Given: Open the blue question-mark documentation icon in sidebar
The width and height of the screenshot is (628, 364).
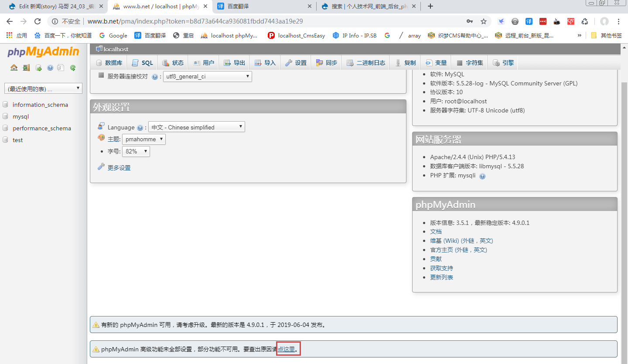Looking at the screenshot, I should pos(50,68).
